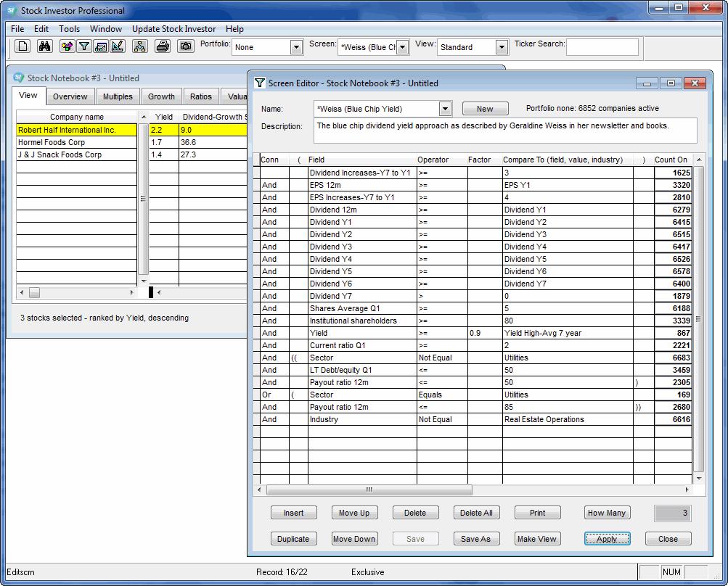Apply the current screen criteria
This screenshot has height=586, width=728.
(607, 538)
